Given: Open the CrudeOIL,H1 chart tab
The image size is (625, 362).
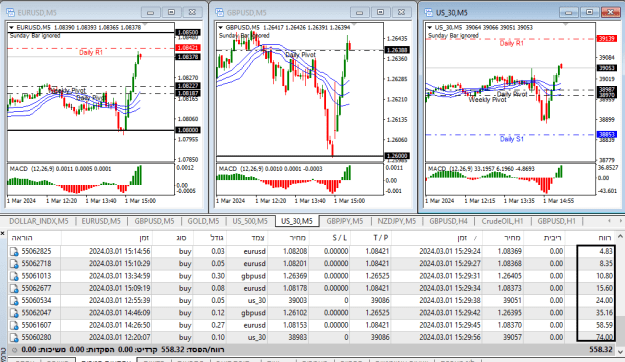Looking at the screenshot, I should [502, 221].
